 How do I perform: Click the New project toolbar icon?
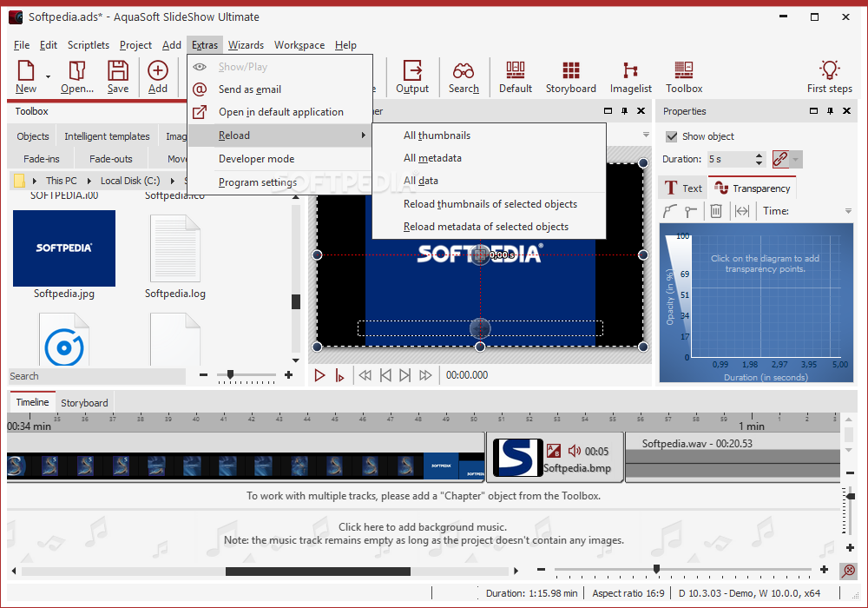tap(25, 76)
